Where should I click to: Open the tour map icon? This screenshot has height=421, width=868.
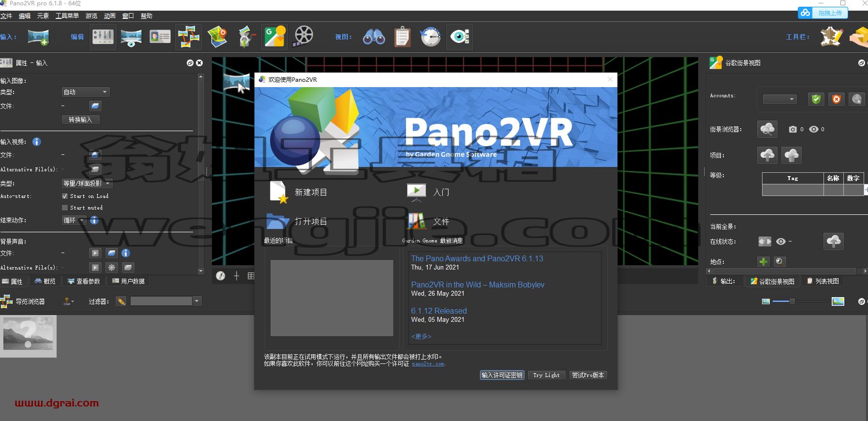(x=217, y=37)
